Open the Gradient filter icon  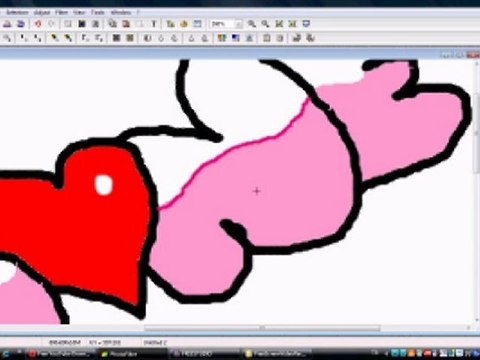click(x=236, y=38)
